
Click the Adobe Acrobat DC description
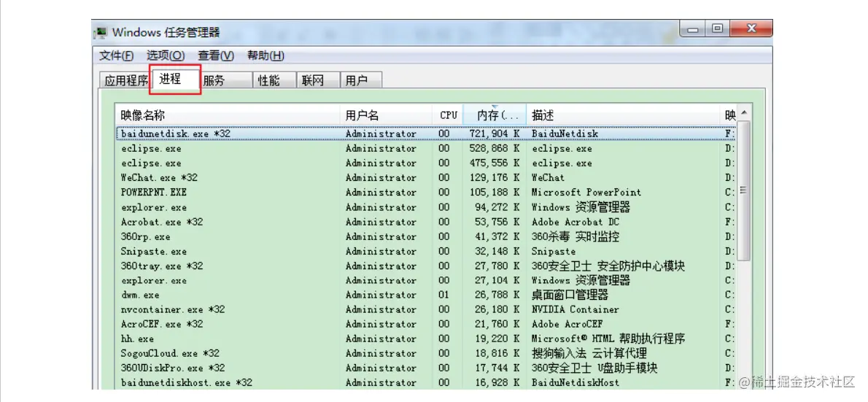(576, 222)
